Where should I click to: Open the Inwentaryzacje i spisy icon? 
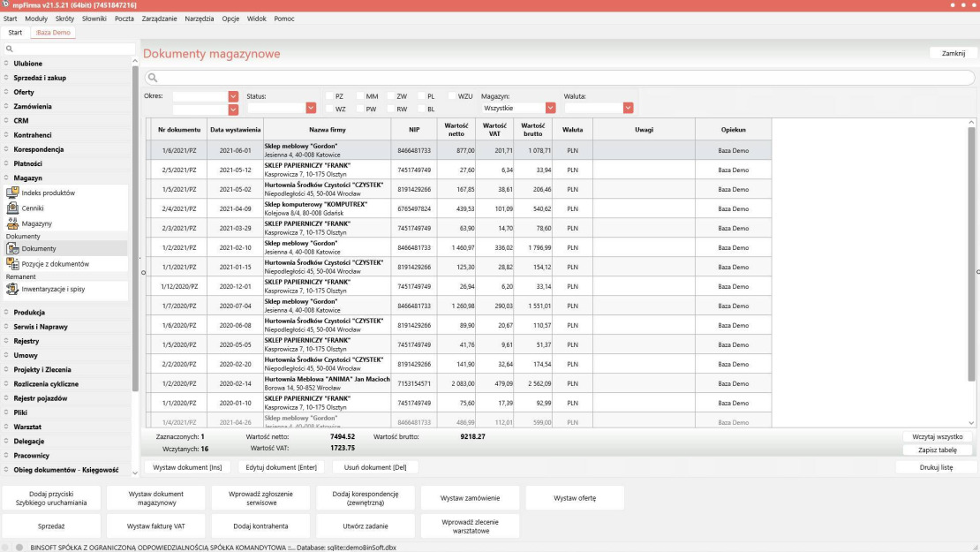click(12, 289)
